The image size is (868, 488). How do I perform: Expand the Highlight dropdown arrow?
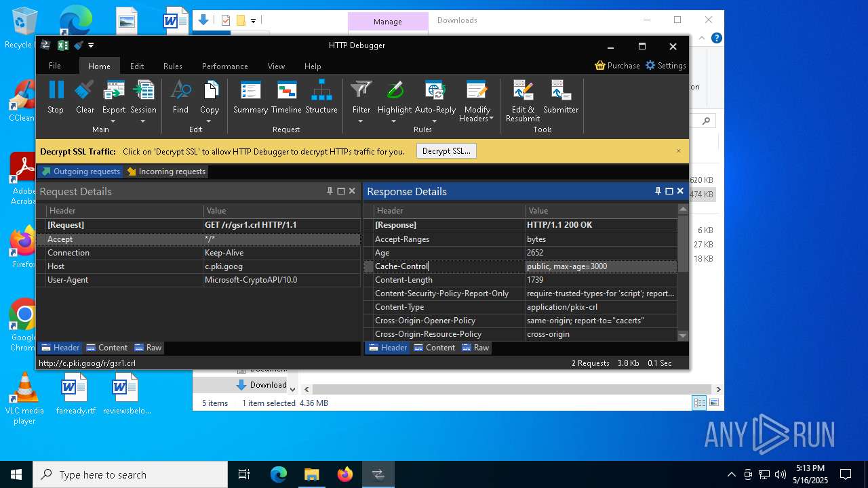394,121
